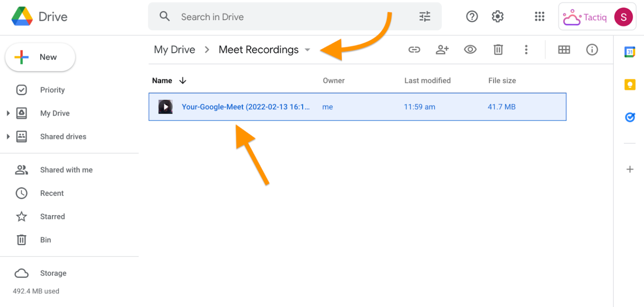The width and height of the screenshot is (644, 307).
Task: Expand the Meet Recordings folder dropdown
Action: click(307, 50)
